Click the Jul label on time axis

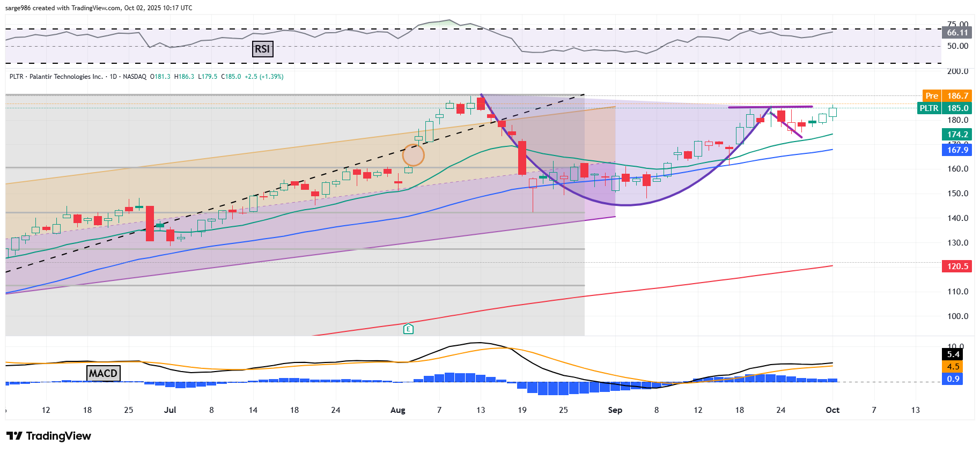click(x=170, y=410)
